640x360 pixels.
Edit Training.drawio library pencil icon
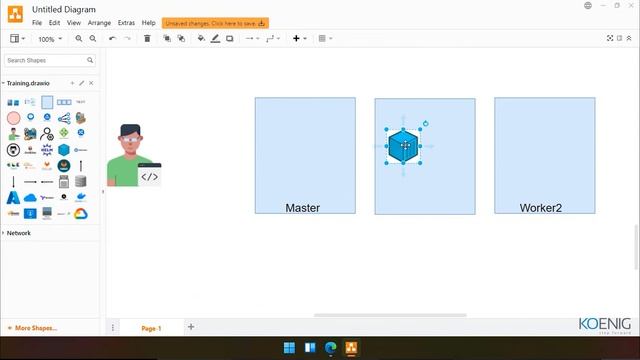82,83
